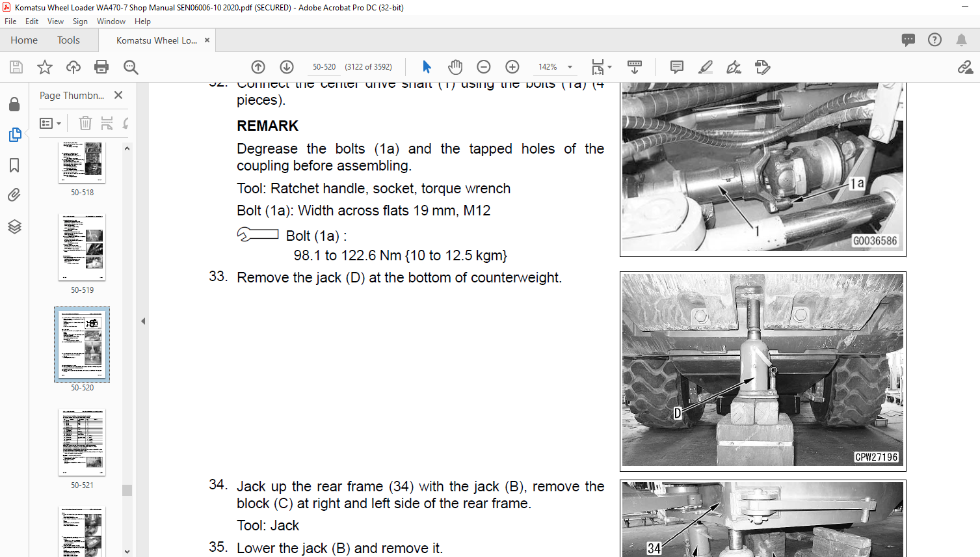Image resolution: width=980 pixels, height=557 pixels.
Task: Open the stamp tool in toolbar
Action: pos(763,67)
